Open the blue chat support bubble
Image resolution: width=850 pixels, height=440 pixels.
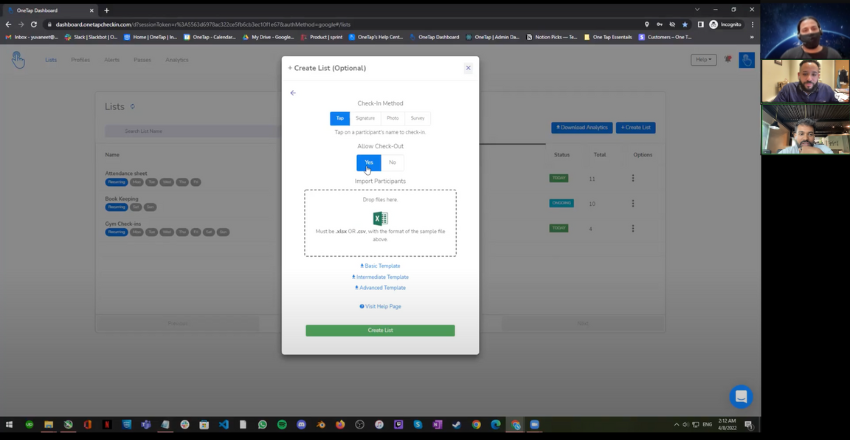tap(740, 396)
